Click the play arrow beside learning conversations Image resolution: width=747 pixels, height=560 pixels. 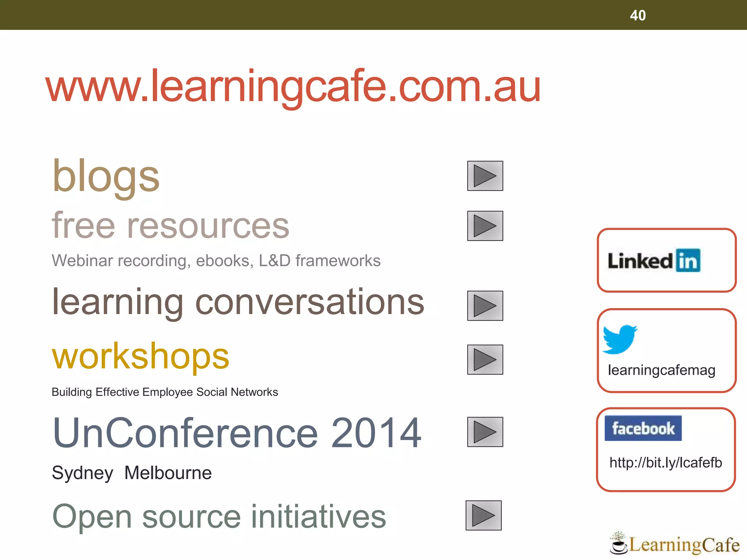pos(485,306)
